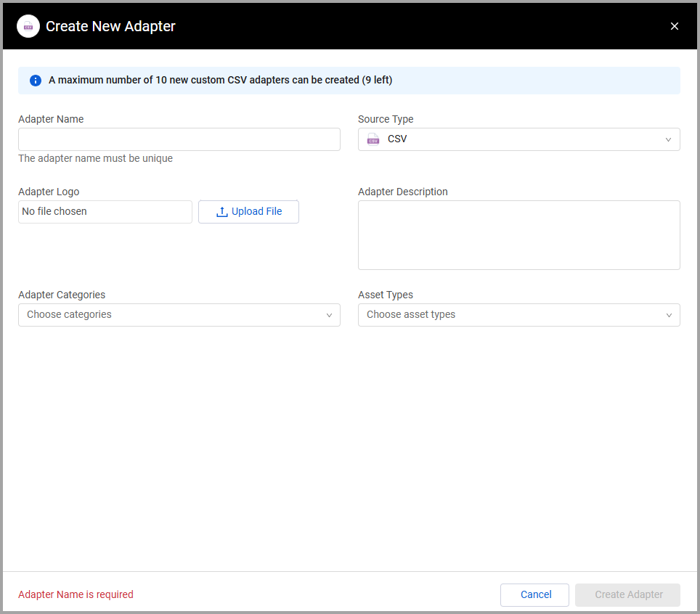Click the Adapter Logo label

click(49, 192)
